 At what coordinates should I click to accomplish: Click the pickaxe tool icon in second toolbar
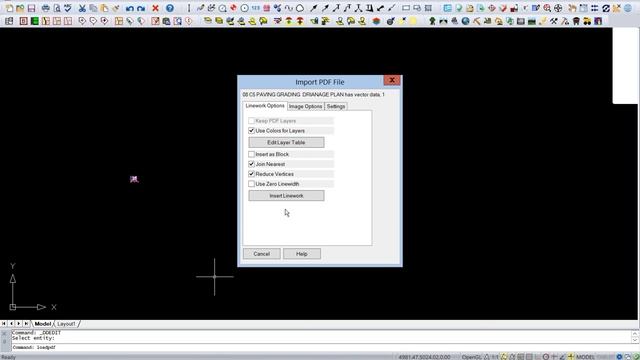pyautogui.click(x=476, y=20)
